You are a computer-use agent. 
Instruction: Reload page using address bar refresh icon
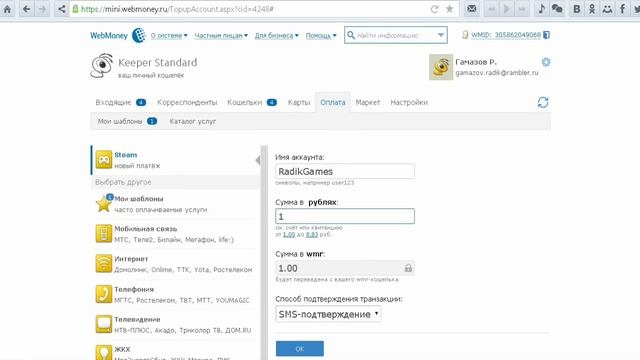(x=434, y=9)
